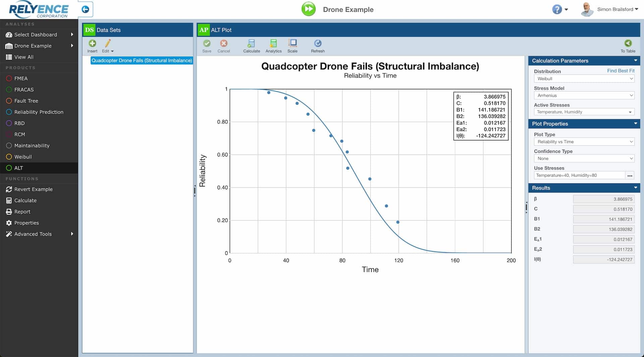
Task: Select ALT in the Products sidebar
Action: coord(18,168)
